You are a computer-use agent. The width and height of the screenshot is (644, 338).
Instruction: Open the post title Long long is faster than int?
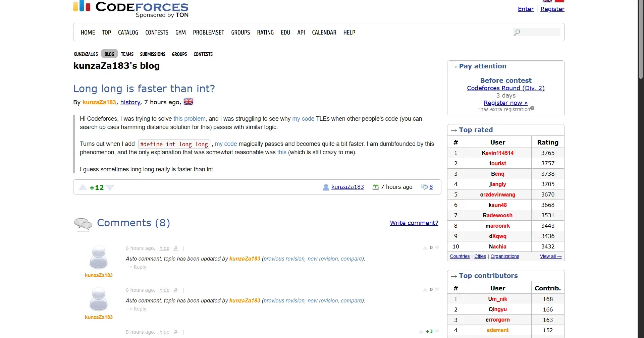tap(144, 89)
